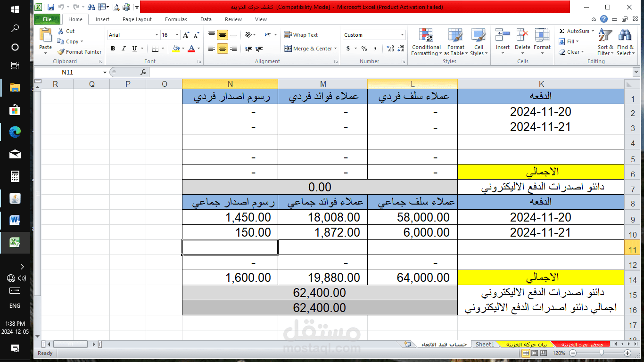Toggle Wrap Text
Viewport: 644px width, 362px height.
(x=301, y=35)
